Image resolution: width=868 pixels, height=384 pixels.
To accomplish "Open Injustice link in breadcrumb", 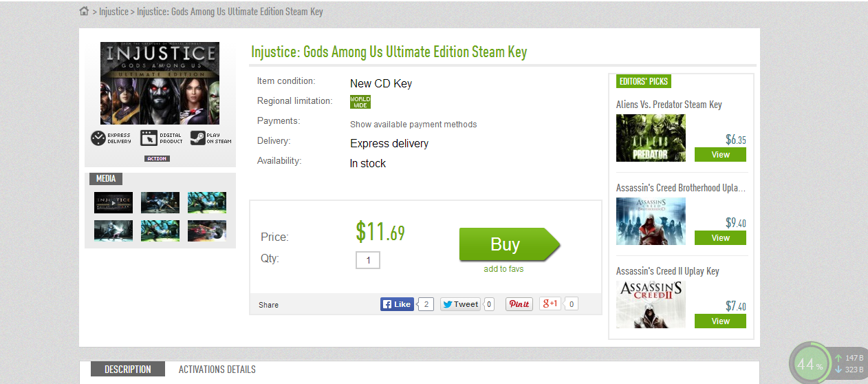I will point(113,12).
